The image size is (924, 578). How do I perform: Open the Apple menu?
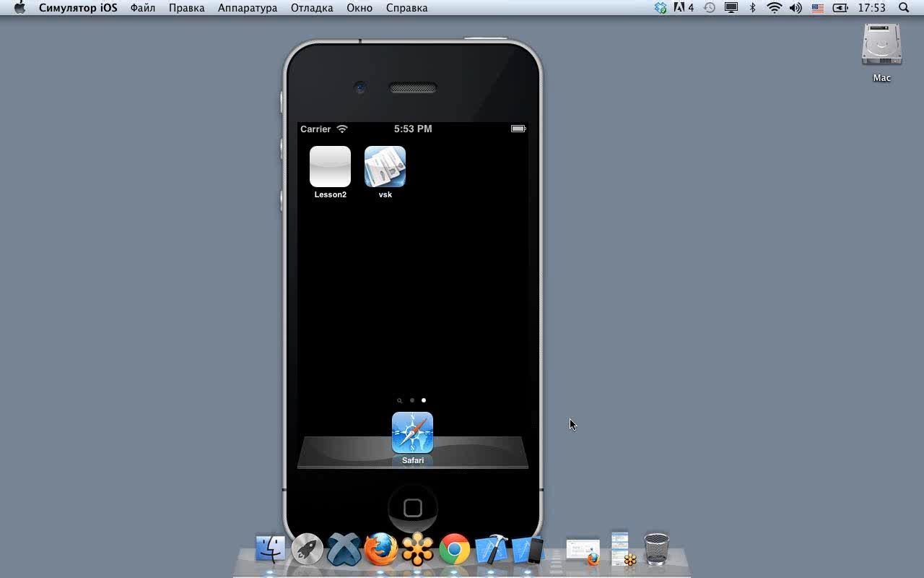[x=19, y=8]
